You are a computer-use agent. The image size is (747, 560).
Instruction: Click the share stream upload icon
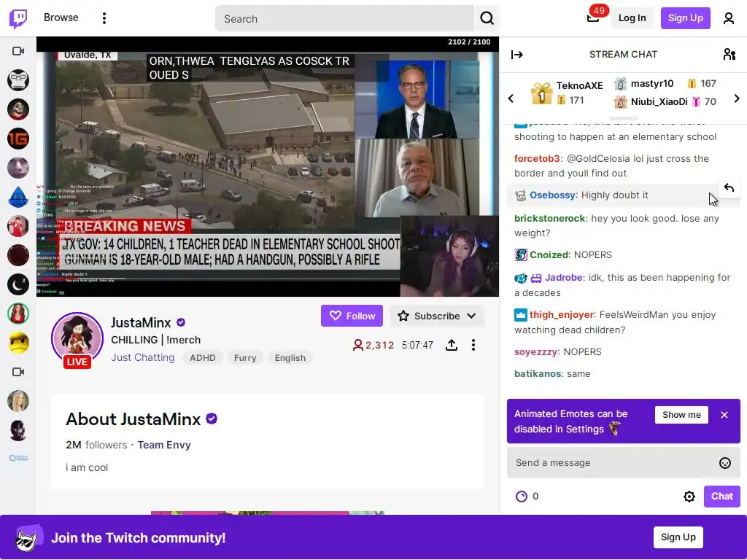[452, 345]
